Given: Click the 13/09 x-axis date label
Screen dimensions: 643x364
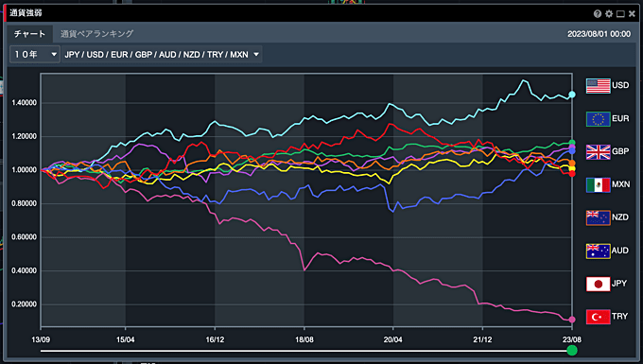Looking at the screenshot, I should pyautogui.click(x=41, y=339).
